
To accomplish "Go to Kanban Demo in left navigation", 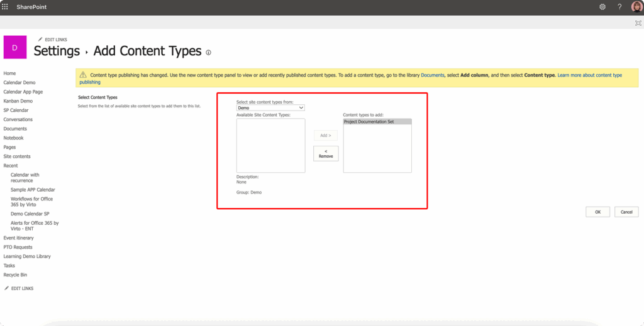I will tap(18, 101).
